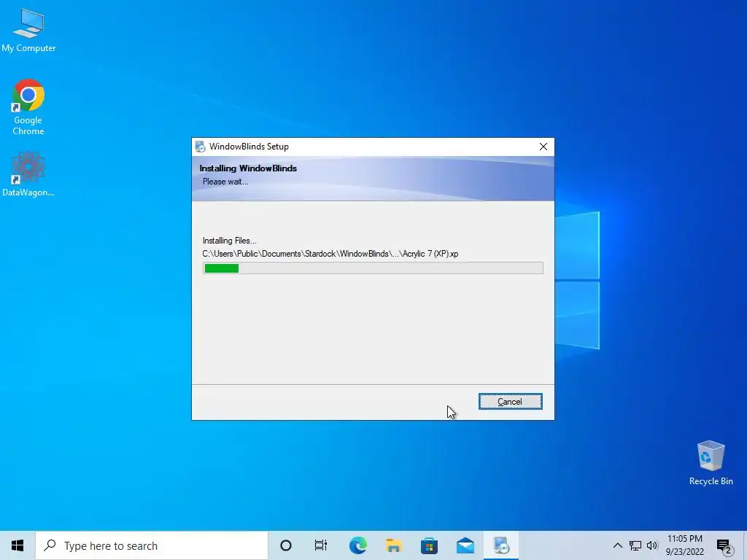Select the DataWagon desktop shortcut

(x=28, y=174)
